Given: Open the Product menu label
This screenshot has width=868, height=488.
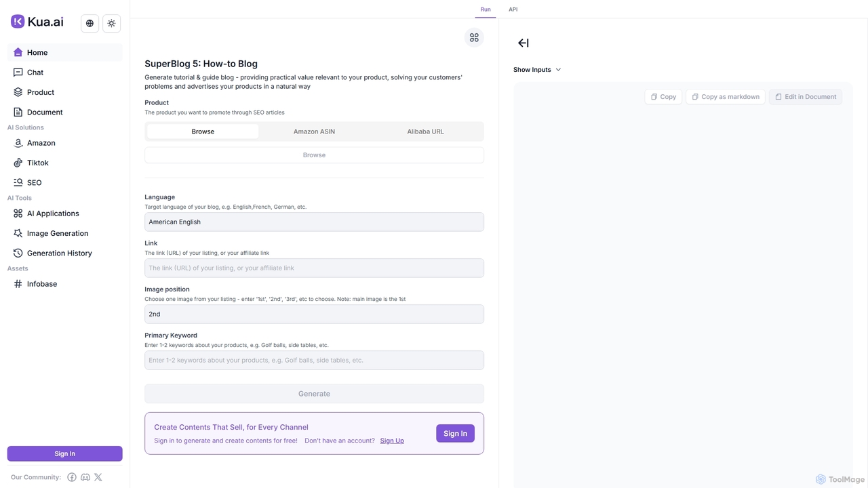Looking at the screenshot, I should click(x=41, y=92).
